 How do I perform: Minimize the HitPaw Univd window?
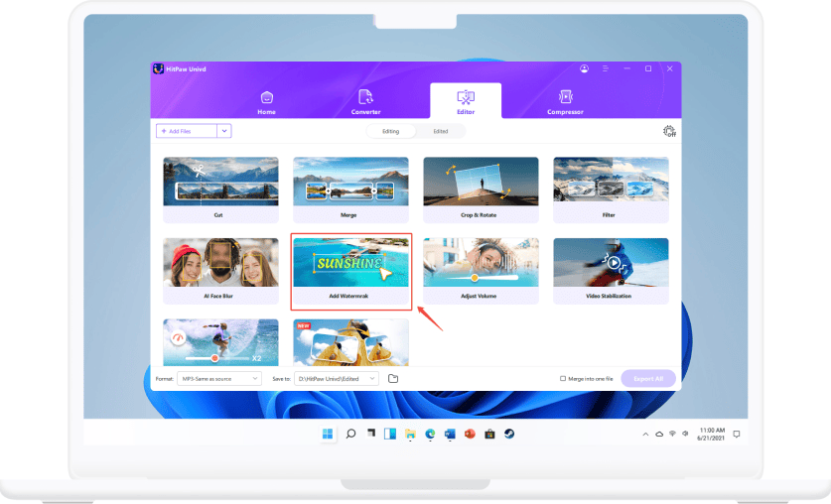[x=626, y=68]
